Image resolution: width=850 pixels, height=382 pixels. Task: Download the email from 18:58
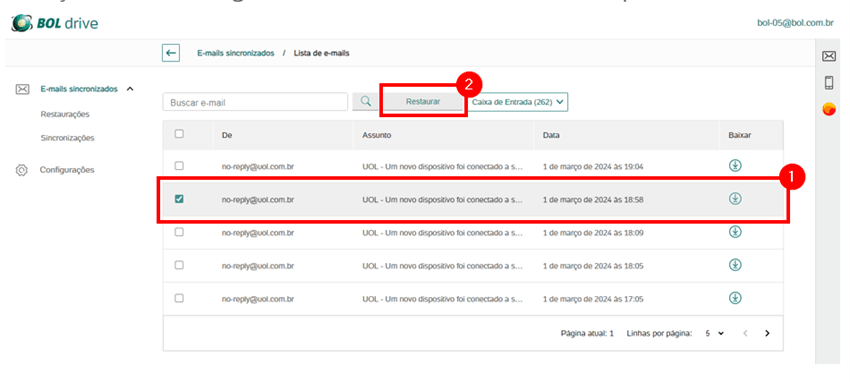[735, 199]
